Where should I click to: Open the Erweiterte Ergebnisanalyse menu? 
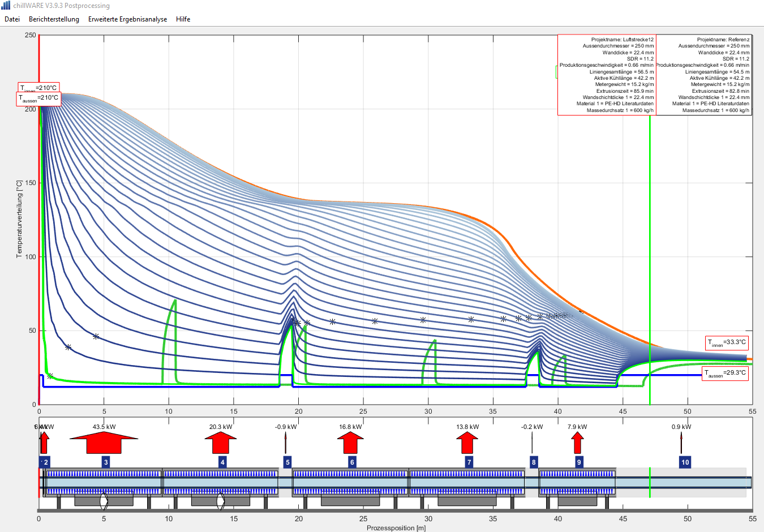[x=127, y=19]
